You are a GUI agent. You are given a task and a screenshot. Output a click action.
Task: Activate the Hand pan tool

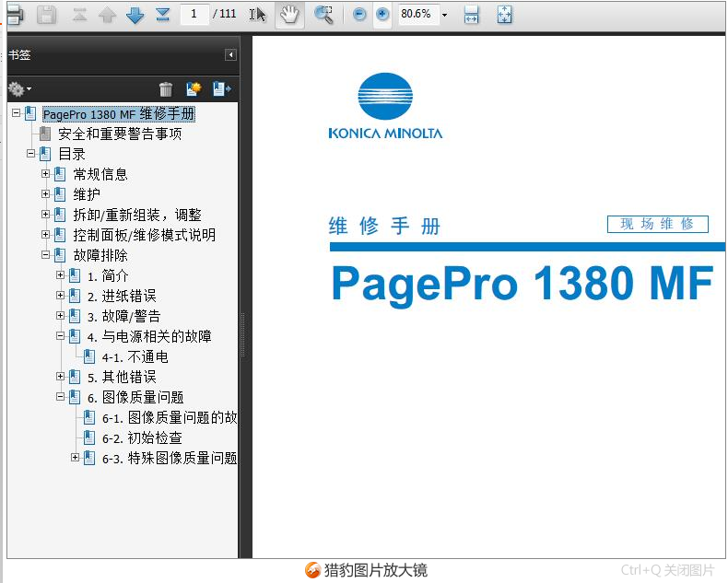coord(289,15)
